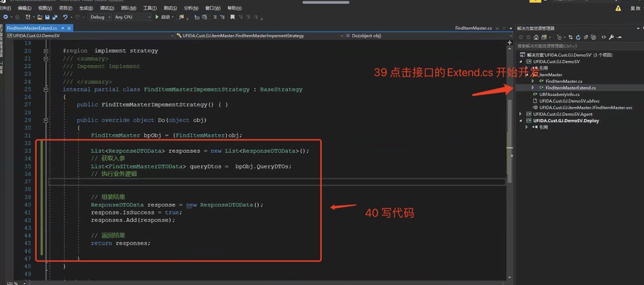Image resolution: width=644 pixels, height=285 pixels.
Task: Open Properties wrench icon in Solution Explorer
Action: pyautogui.click(x=611, y=37)
